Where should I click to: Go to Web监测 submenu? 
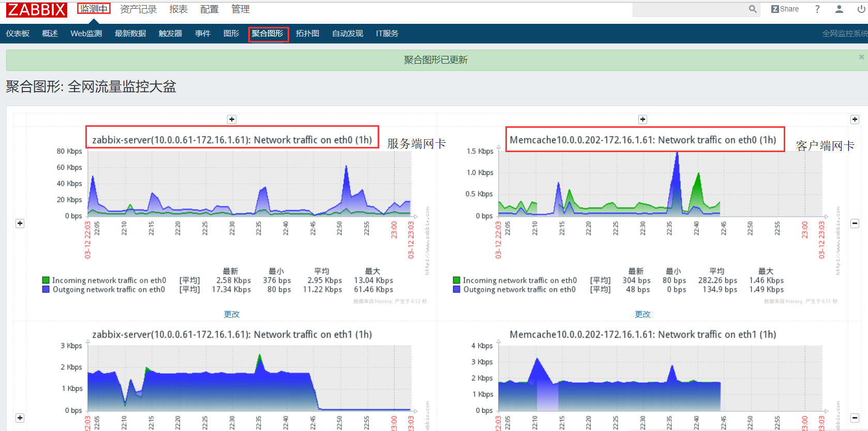coord(86,34)
